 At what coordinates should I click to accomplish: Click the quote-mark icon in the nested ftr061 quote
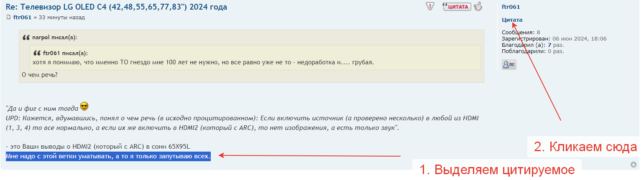pyautogui.click(x=37, y=53)
